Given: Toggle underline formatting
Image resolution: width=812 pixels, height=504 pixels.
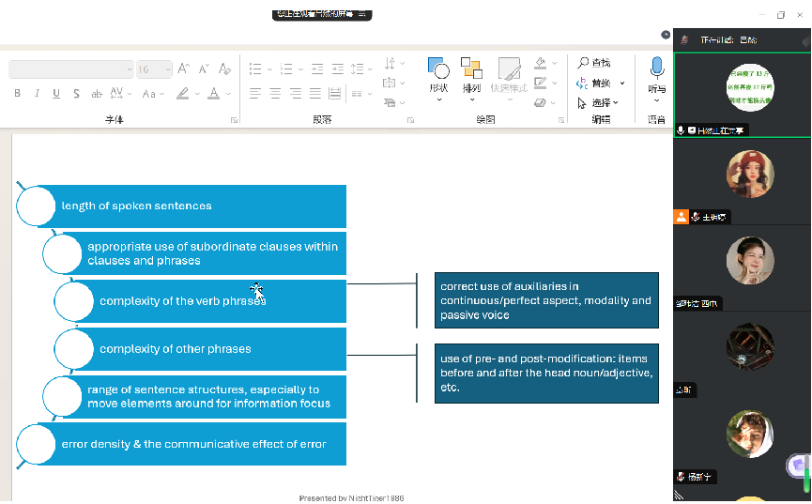Looking at the screenshot, I should [56, 94].
